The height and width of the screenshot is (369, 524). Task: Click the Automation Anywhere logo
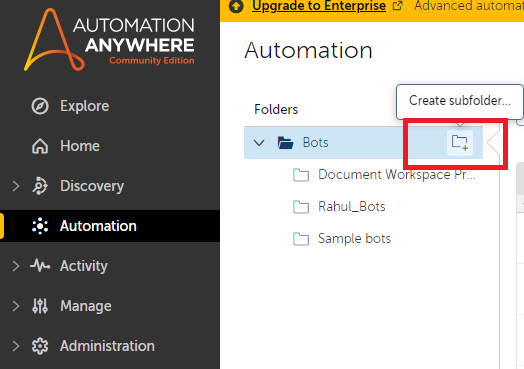[109, 39]
